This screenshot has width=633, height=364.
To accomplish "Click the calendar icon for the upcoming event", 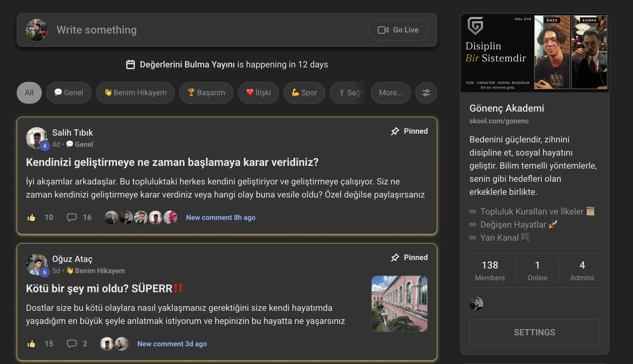I will [x=131, y=64].
